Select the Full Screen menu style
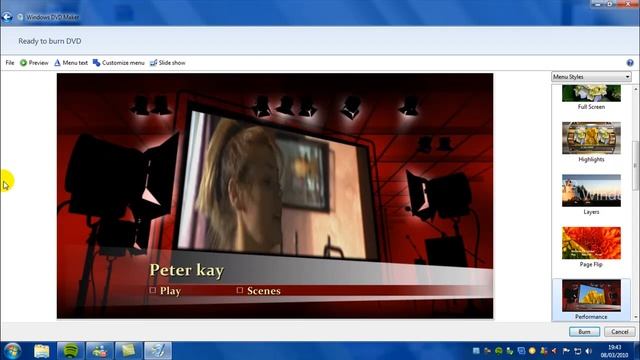Screen dimensions: 640x360 591,97
